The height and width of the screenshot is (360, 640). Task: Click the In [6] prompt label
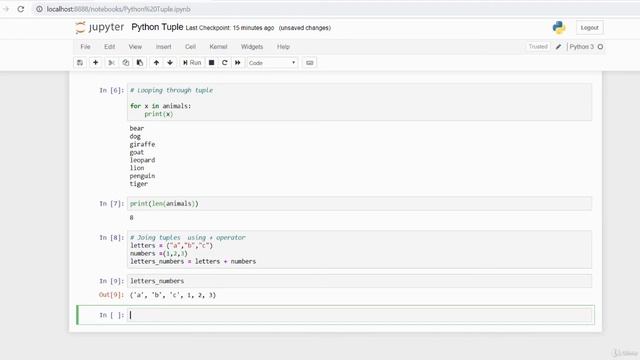111,90
